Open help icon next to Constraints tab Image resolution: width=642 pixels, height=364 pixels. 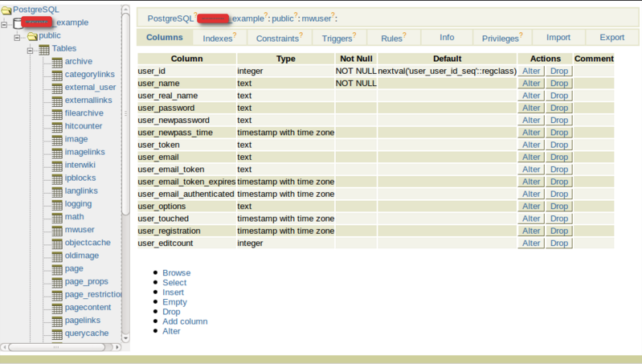300,35
